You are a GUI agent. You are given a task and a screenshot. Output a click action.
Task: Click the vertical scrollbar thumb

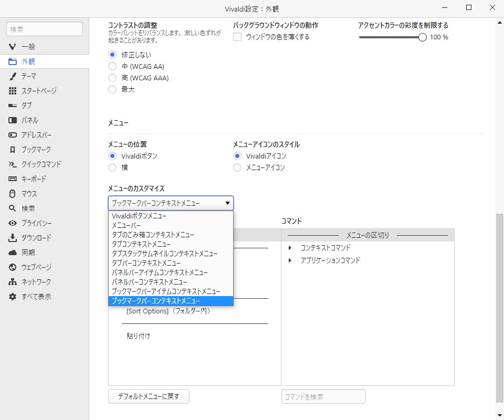click(x=499, y=309)
